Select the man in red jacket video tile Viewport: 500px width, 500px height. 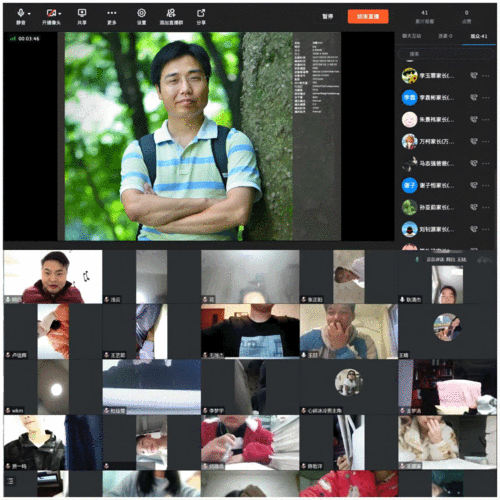pos(53,277)
